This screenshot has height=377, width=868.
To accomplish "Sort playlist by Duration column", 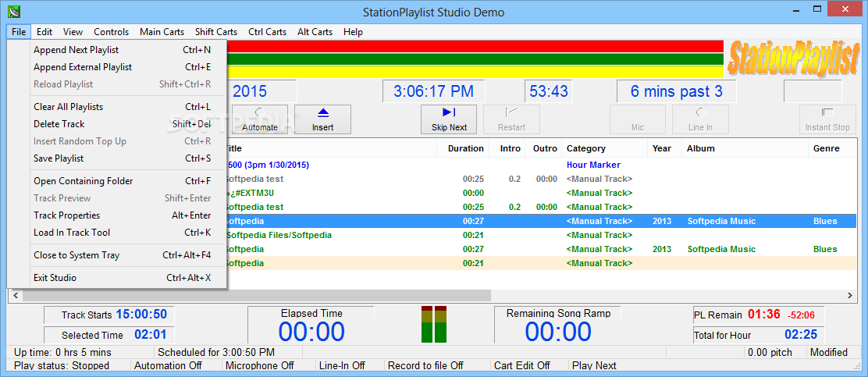I will click(463, 148).
